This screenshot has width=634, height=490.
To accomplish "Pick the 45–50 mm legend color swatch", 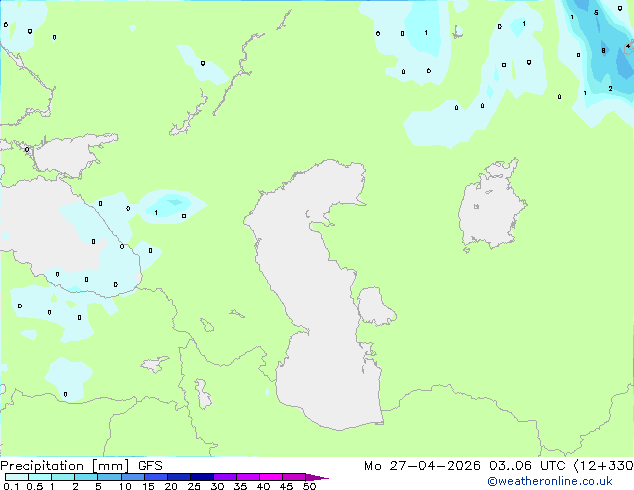I will point(294,477).
